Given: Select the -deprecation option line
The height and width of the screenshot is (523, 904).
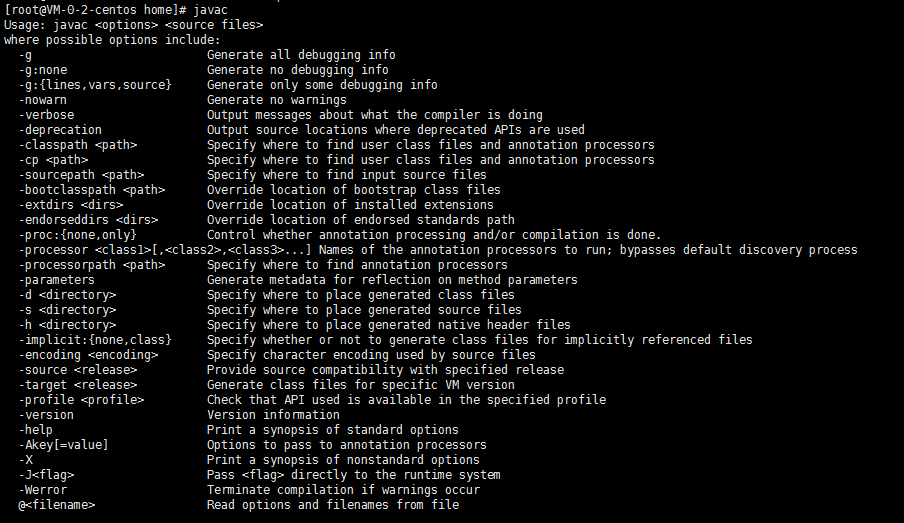Looking at the screenshot, I should (x=302, y=130).
